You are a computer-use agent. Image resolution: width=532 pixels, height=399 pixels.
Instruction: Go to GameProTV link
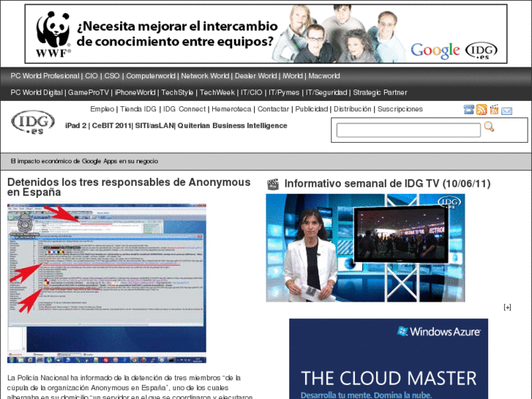[89, 92]
